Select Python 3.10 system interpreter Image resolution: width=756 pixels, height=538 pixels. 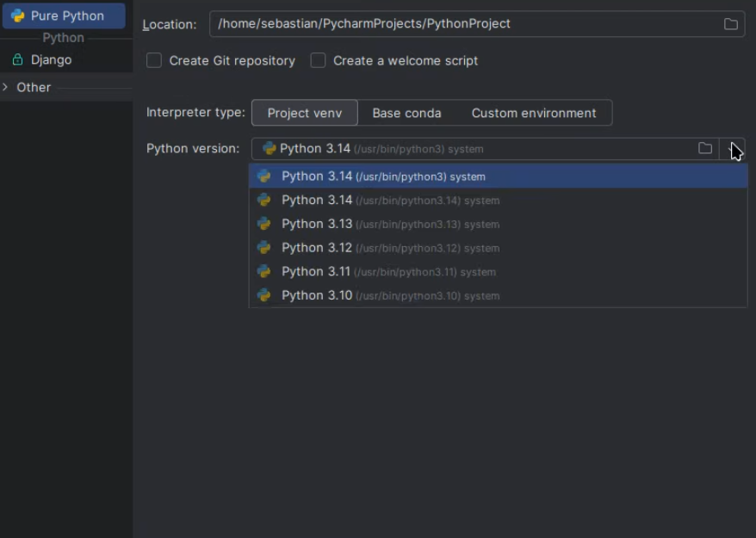click(498, 295)
